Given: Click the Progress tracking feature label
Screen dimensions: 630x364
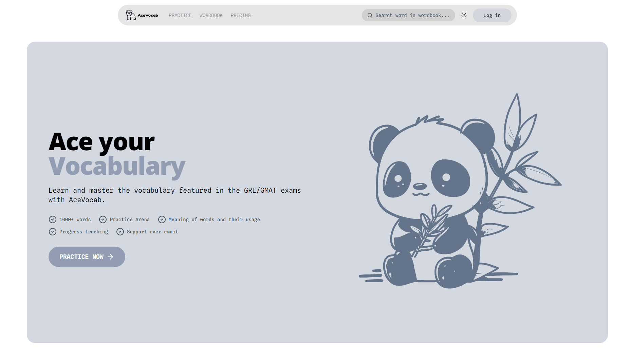Looking at the screenshot, I should (84, 232).
